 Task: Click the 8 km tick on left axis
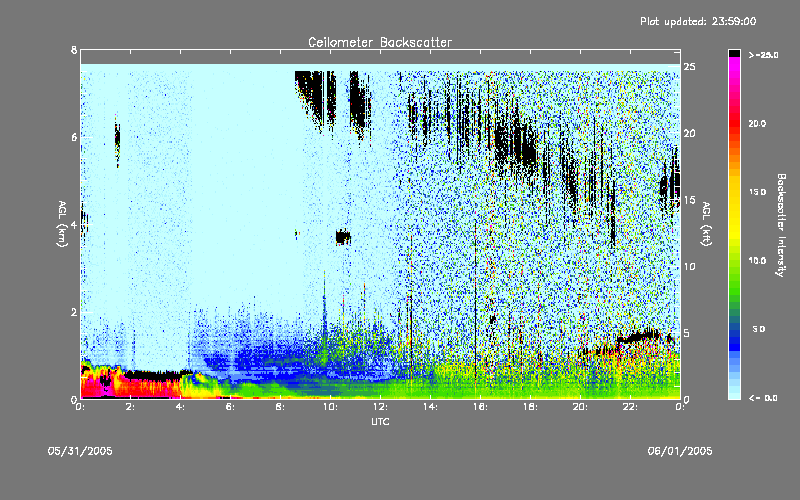coord(74,50)
